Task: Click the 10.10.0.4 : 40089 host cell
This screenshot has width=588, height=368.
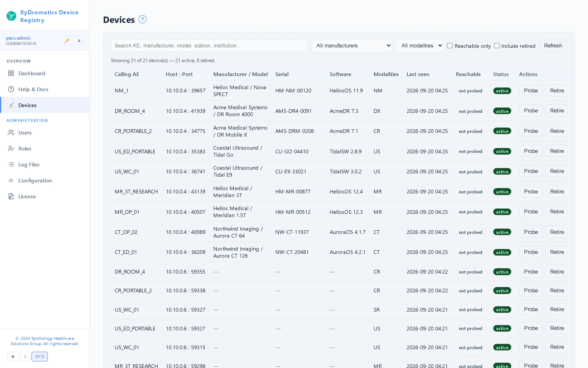Action: tap(185, 232)
